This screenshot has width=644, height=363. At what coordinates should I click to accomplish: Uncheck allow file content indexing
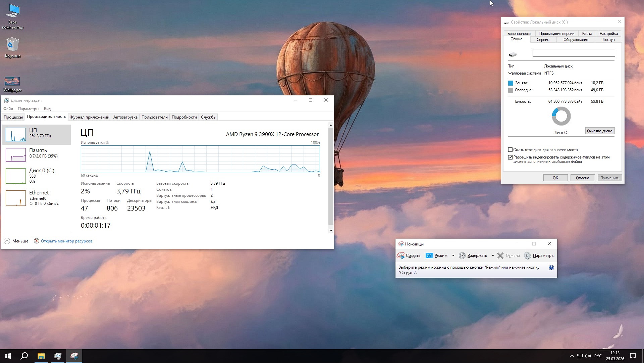point(510,157)
